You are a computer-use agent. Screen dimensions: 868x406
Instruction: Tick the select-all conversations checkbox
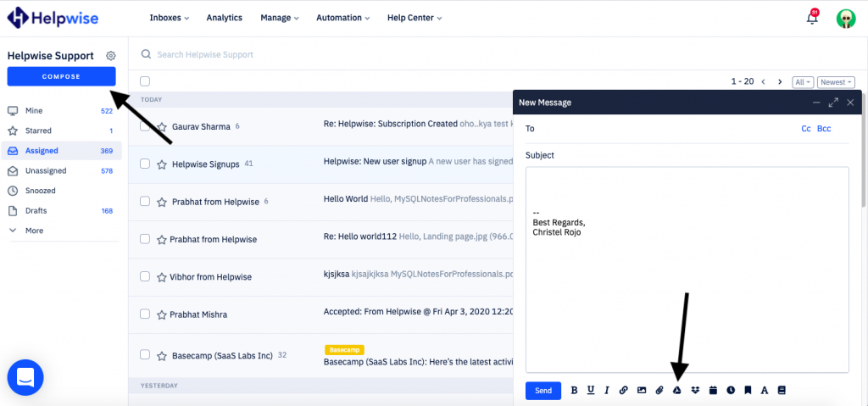[145, 81]
